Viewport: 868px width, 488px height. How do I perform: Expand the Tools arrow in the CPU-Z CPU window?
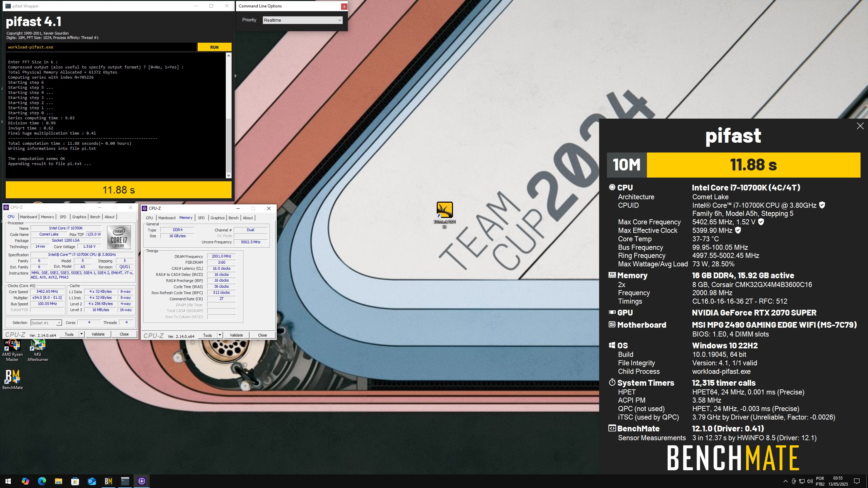pyautogui.click(x=81, y=334)
